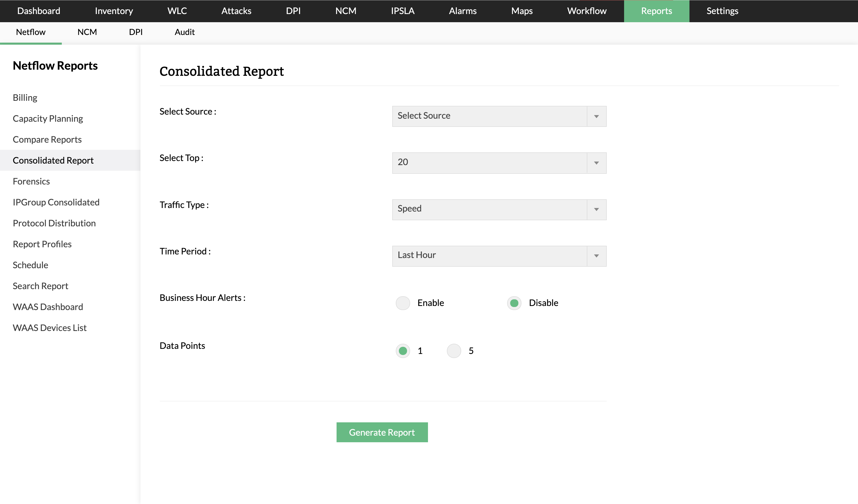Open WAAS Devices List panel
Viewport: 858px width, 504px height.
(50, 328)
